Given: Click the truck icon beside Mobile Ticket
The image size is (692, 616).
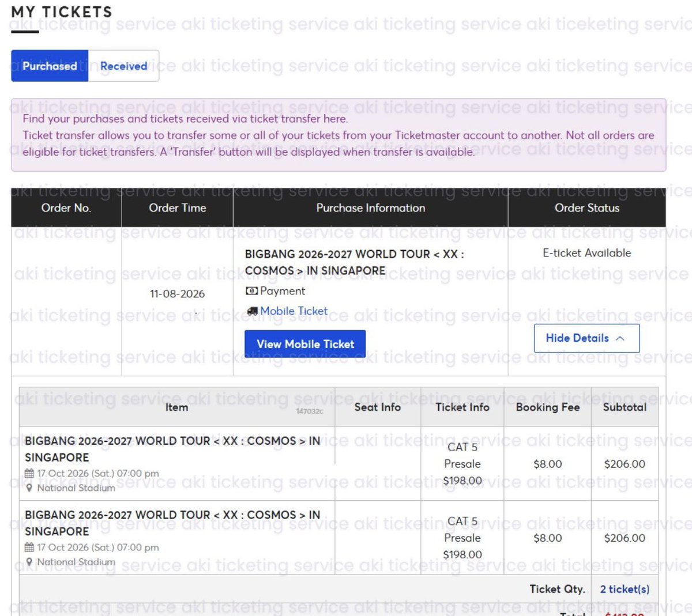Looking at the screenshot, I should tap(252, 311).
